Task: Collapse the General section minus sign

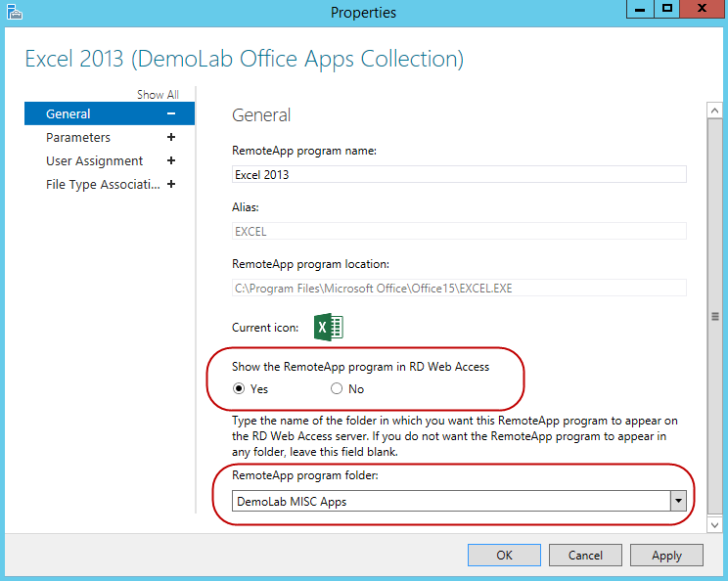Action: tap(171, 114)
